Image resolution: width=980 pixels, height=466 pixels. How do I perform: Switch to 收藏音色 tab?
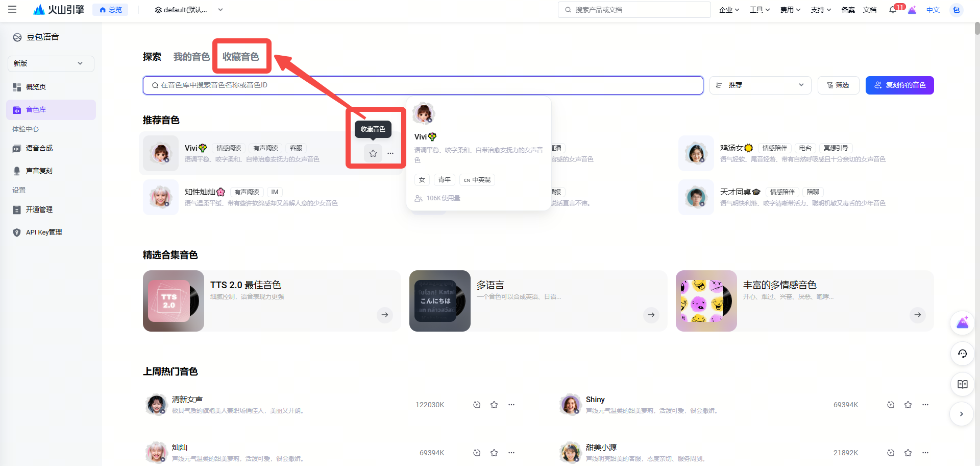click(x=241, y=57)
